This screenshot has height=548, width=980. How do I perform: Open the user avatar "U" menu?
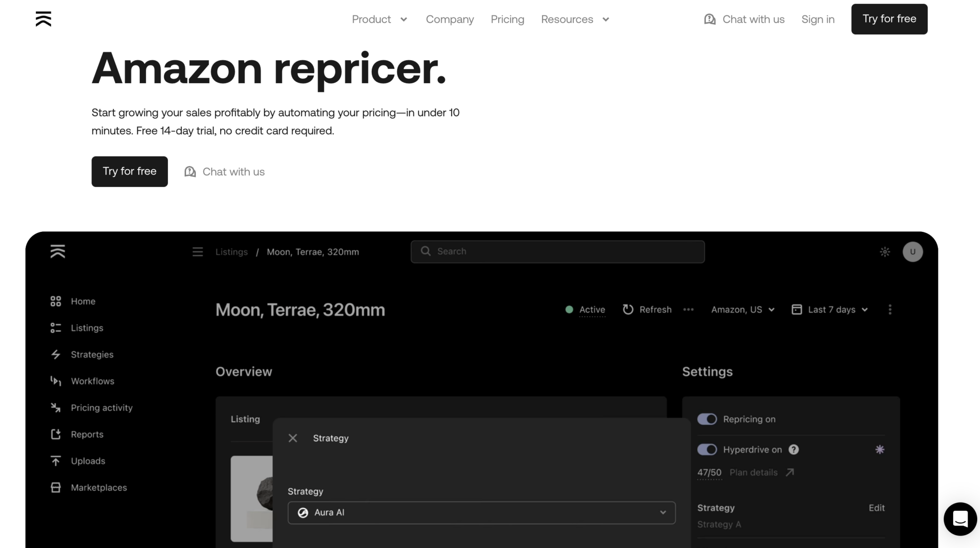[913, 252]
